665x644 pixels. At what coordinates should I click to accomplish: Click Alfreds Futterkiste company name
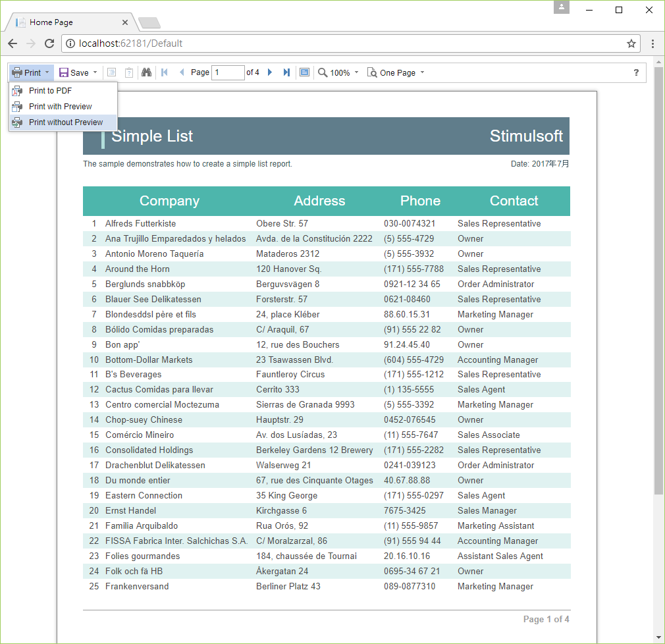pos(140,224)
